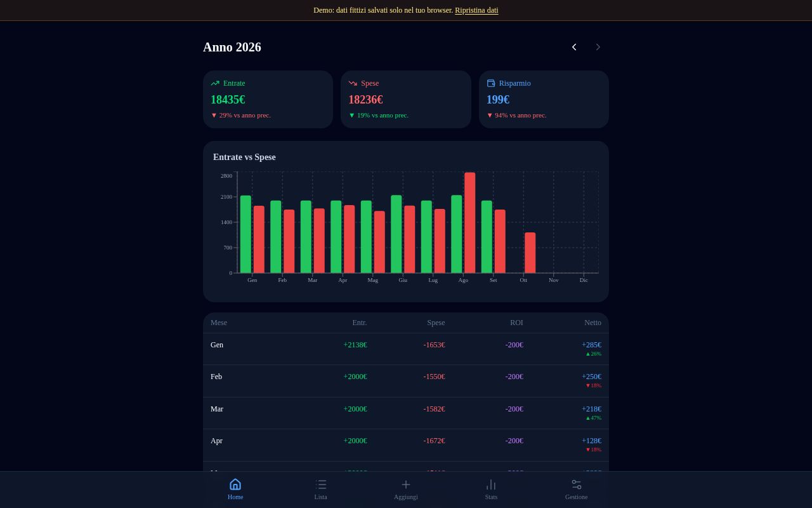
Task: Select the Apr row in the table
Action: tap(406, 445)
